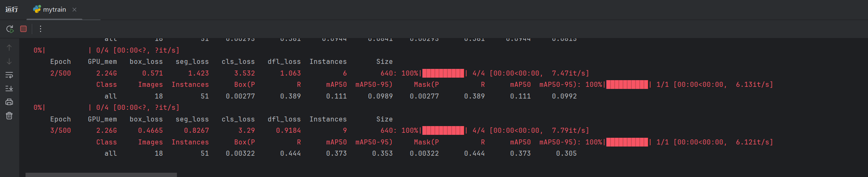This screenshot has height=177, width=868.
Task: Toggle scroll to end of output
Action: click(x=9, y=88)
